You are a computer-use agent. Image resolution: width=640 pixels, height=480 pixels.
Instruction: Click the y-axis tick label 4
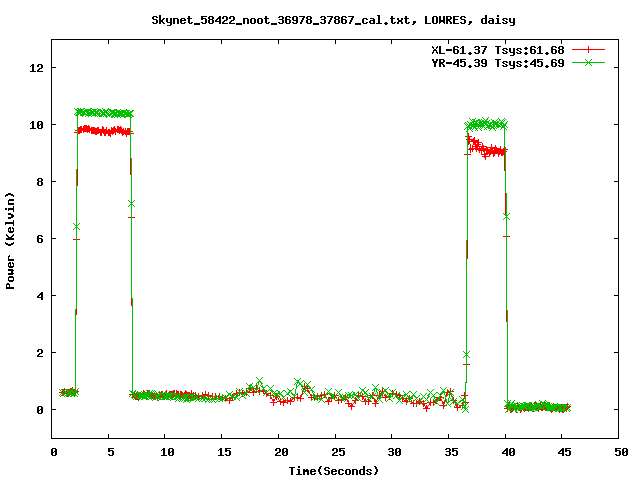tap(40, 296)
